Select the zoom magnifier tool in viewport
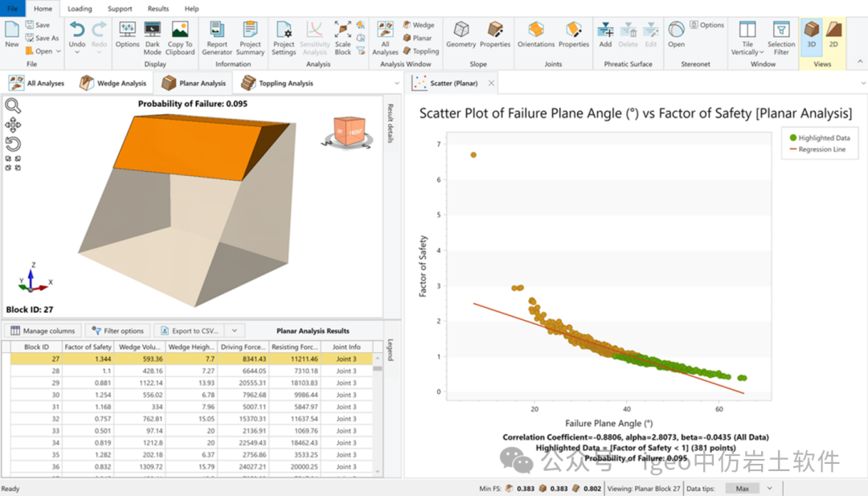Viewport: 868px width, 496px height. [x=13, y=105]
